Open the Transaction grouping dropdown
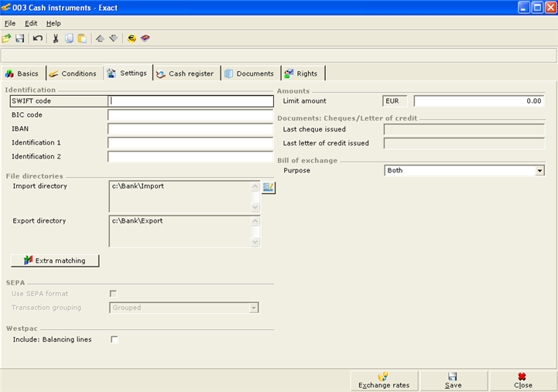 [x=253, y=308]
